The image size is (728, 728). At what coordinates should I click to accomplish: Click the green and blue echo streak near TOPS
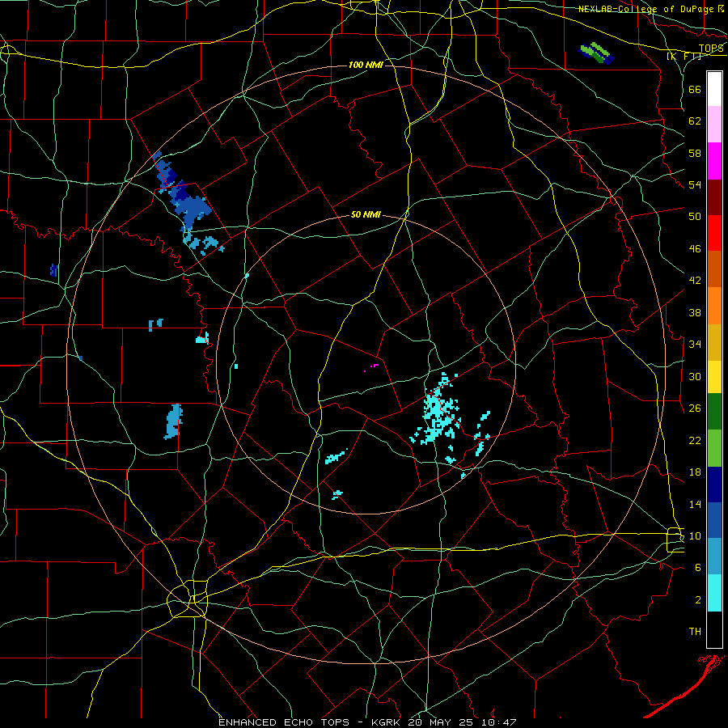[x=597, y=53]
